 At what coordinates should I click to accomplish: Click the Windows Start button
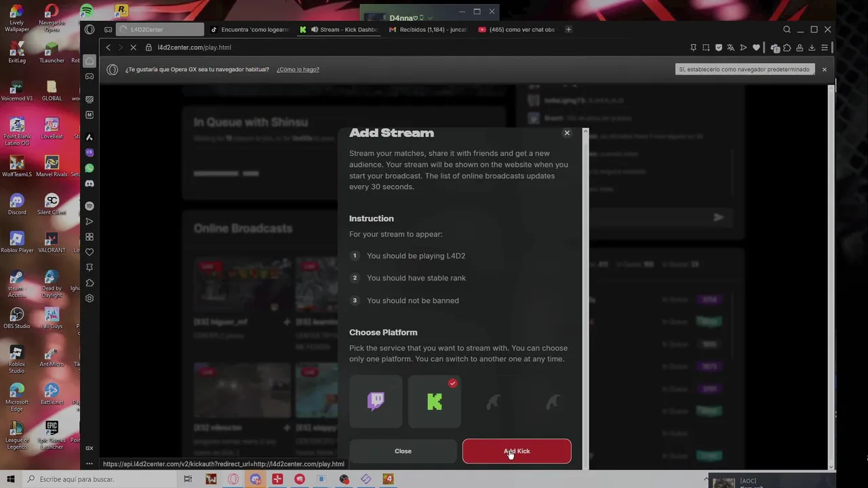[x=11, y=479]
